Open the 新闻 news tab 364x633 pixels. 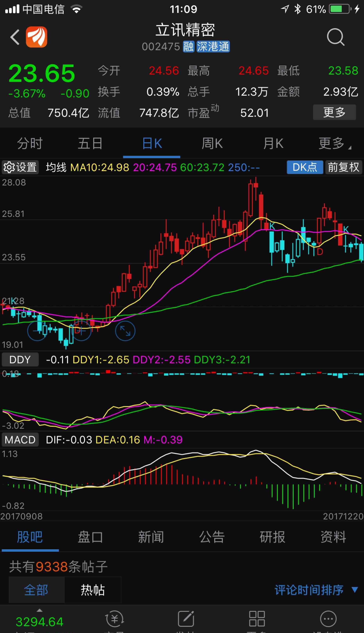click(x=151, y=537)
